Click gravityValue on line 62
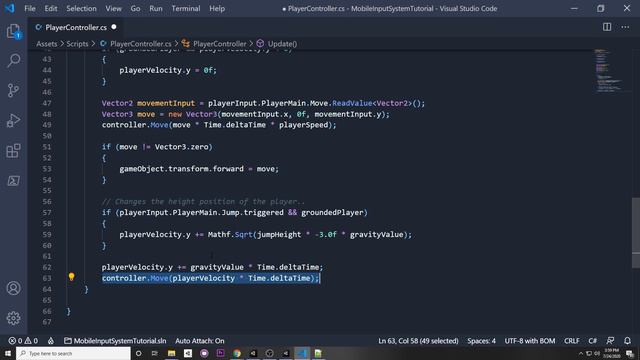 coord(217,267)
